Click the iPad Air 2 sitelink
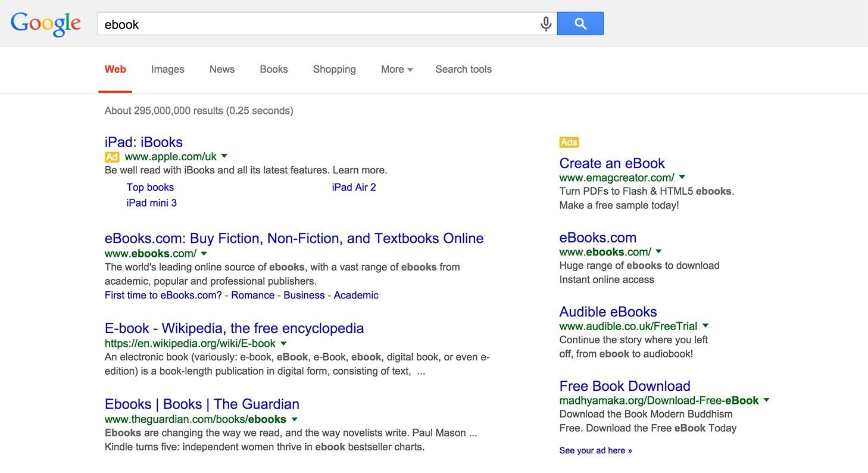The image size is (868, 473). 354,187
